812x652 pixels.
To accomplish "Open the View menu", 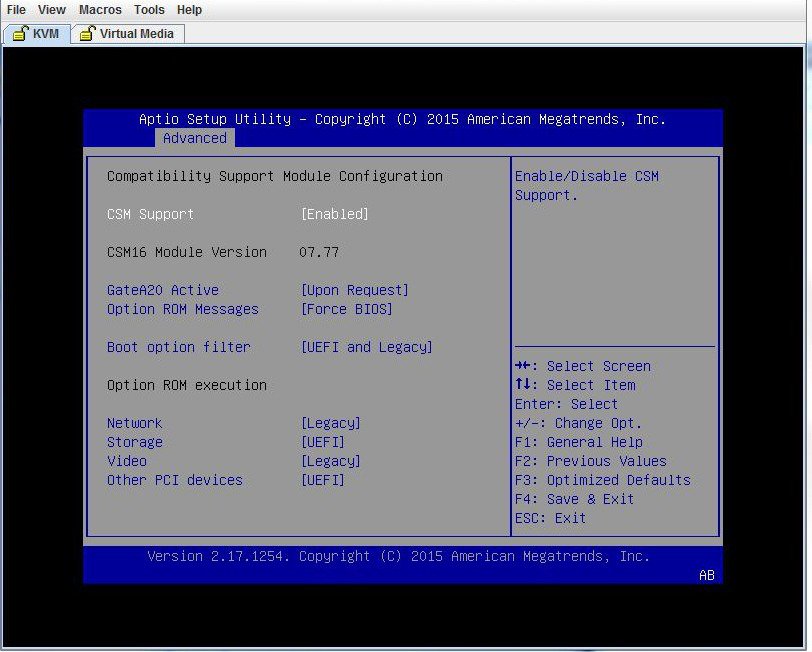I will [52, 10].
